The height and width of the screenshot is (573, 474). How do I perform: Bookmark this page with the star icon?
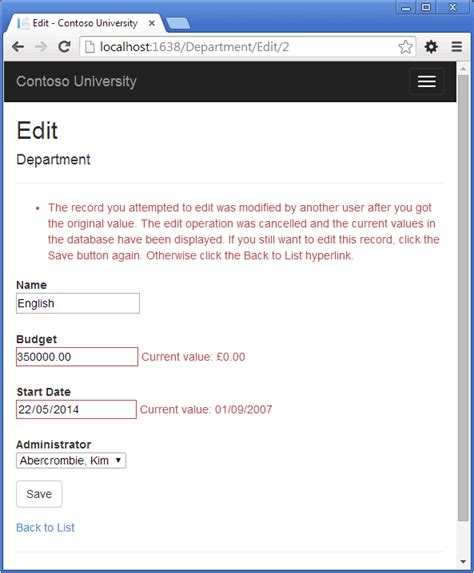pos(405,47)
